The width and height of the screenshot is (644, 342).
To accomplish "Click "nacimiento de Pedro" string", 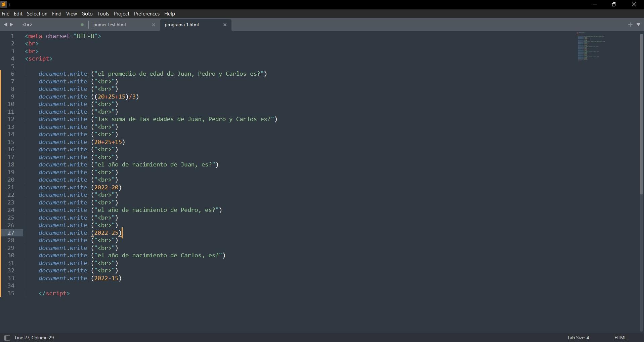I will 157,210.
